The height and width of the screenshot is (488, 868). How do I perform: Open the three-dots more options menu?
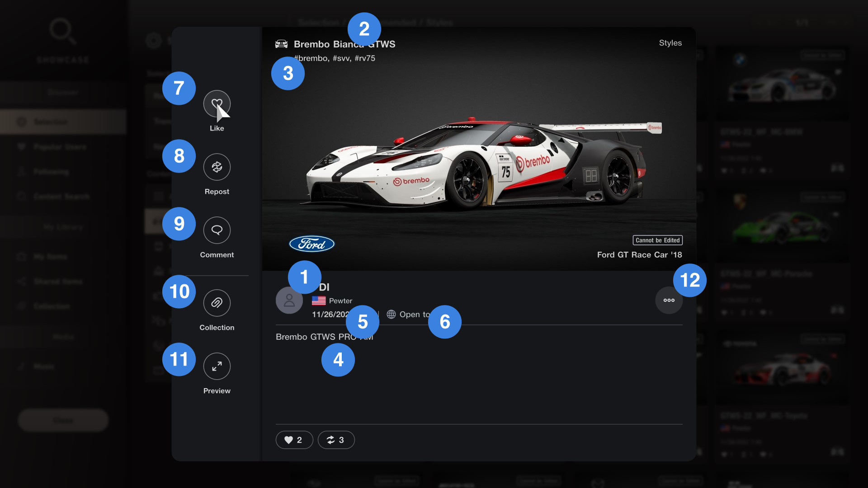point(669,300)
